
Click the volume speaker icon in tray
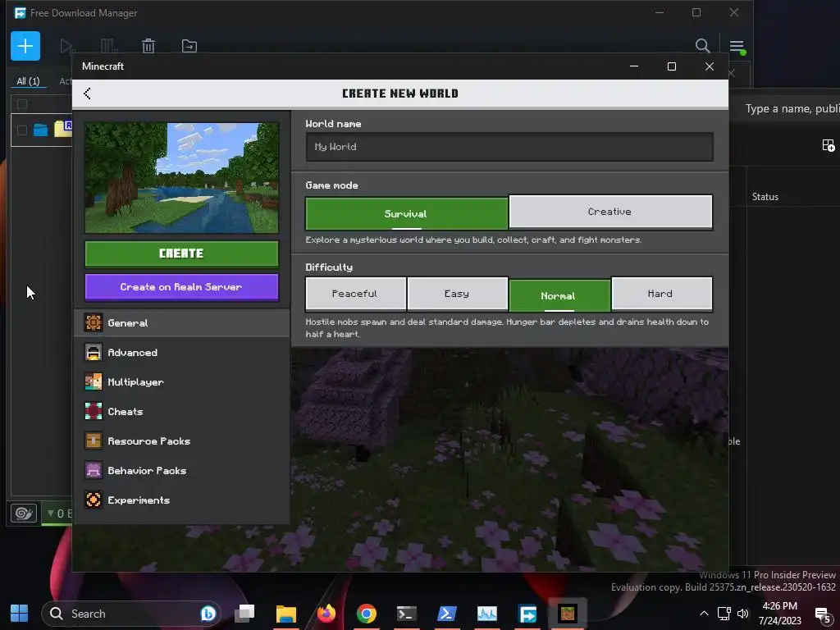pos(742,614)
